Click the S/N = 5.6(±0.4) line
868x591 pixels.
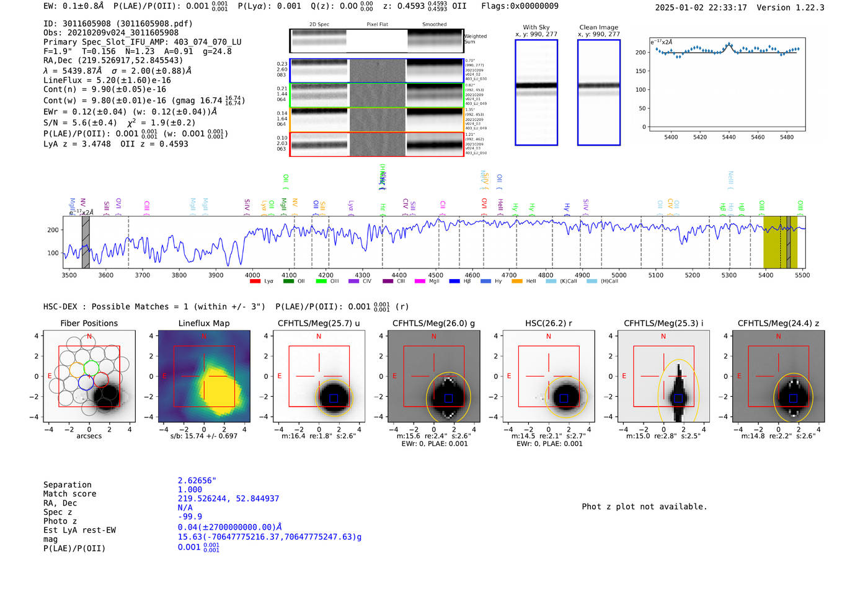click(120, 123)
